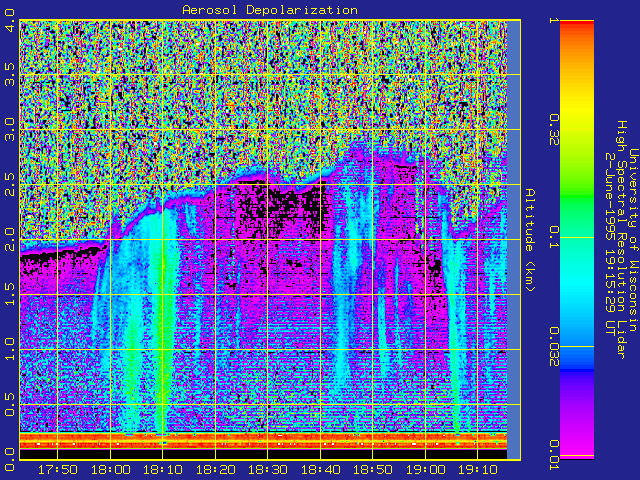Click the colorbar value label 0.032
640x480 pixels.
pyautogui.click(x=553, y=347)
